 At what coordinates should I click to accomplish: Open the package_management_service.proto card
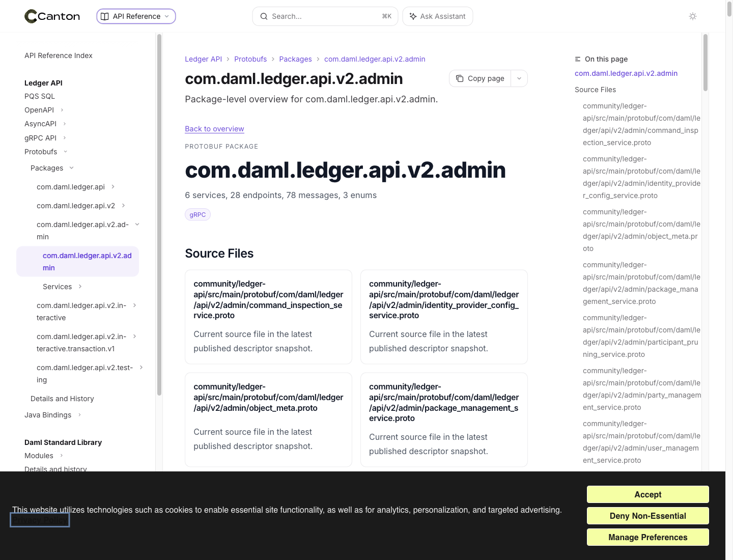pyautogui.click(x=444, y=419)
